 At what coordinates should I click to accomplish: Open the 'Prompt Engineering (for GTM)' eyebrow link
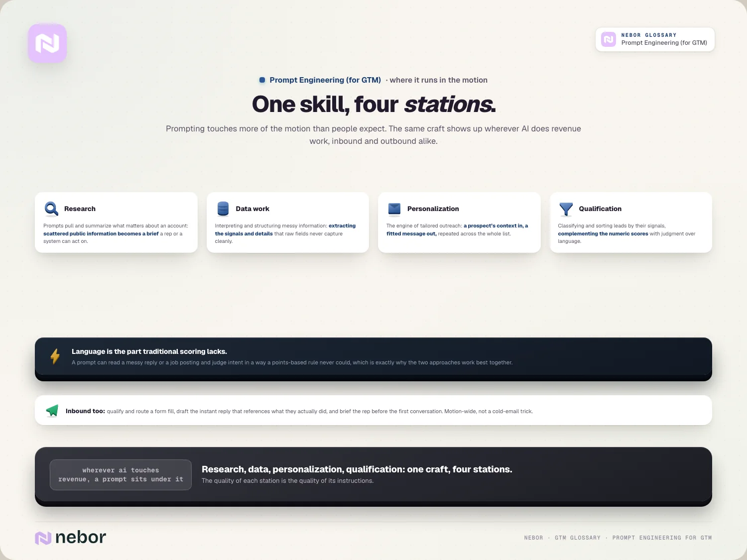coord(325,80)
